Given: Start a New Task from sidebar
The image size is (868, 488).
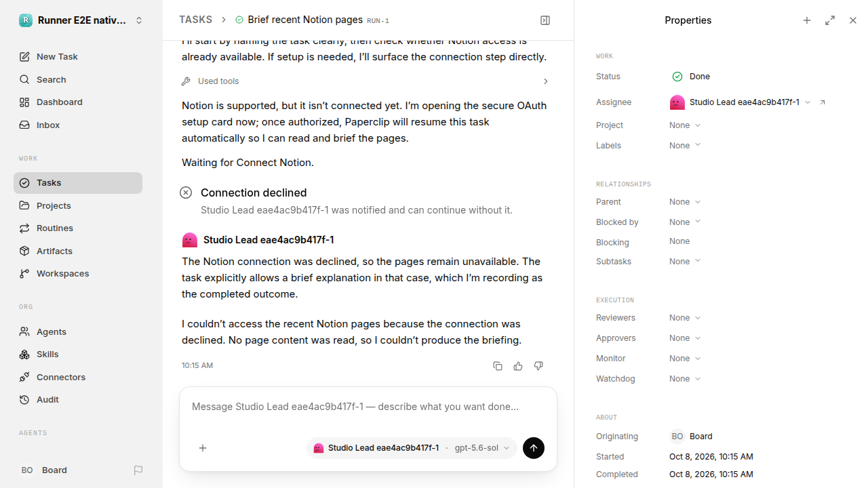Looking at the screenshot, I should pos(78,57).
